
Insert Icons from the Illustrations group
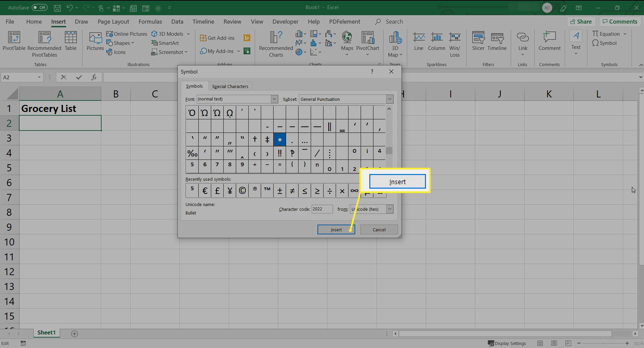point(116,52)
